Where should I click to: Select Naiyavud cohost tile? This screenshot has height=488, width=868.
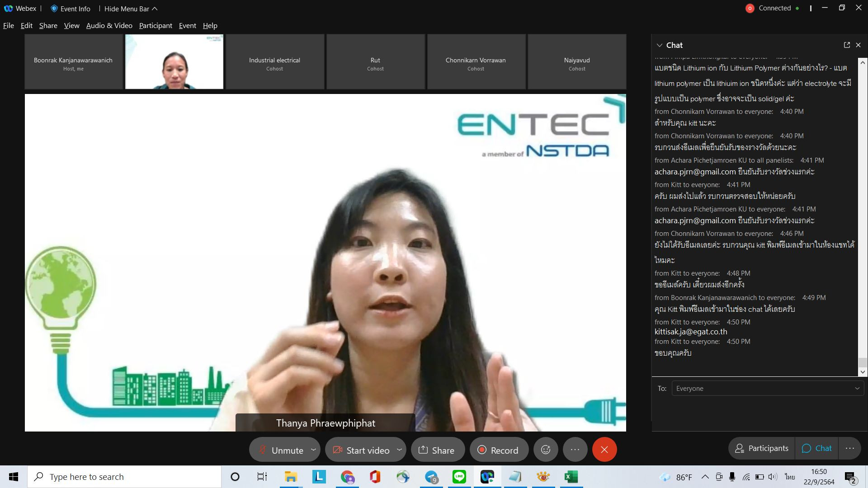tap(577, 61)
